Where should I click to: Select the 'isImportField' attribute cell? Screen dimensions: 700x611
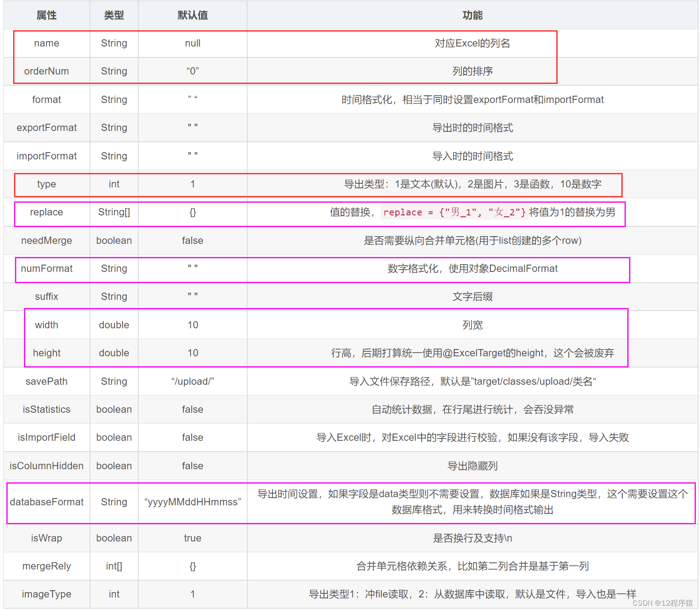pyautogui.click(x=47, y=438)
